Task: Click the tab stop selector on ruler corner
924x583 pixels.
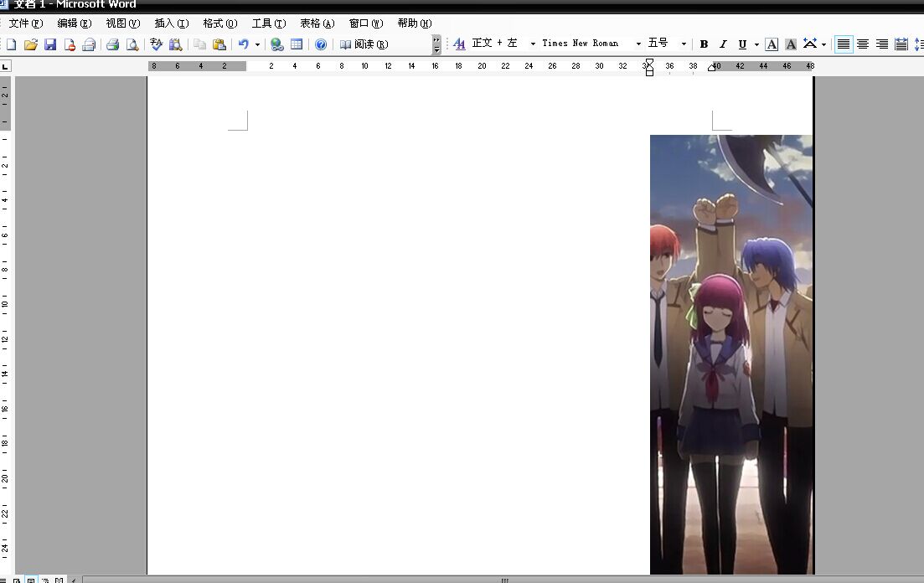Action: pos(5,66)
